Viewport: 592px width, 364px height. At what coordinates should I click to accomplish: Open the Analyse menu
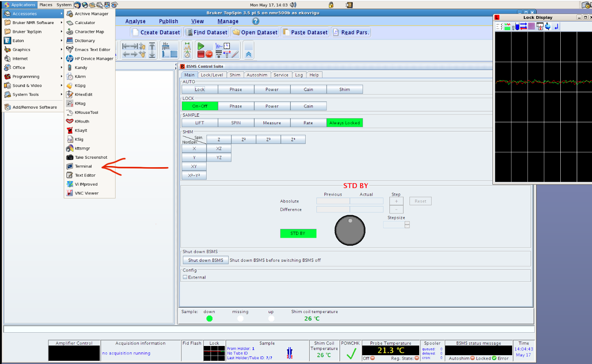pyautogui.click(x=136, y=21)
